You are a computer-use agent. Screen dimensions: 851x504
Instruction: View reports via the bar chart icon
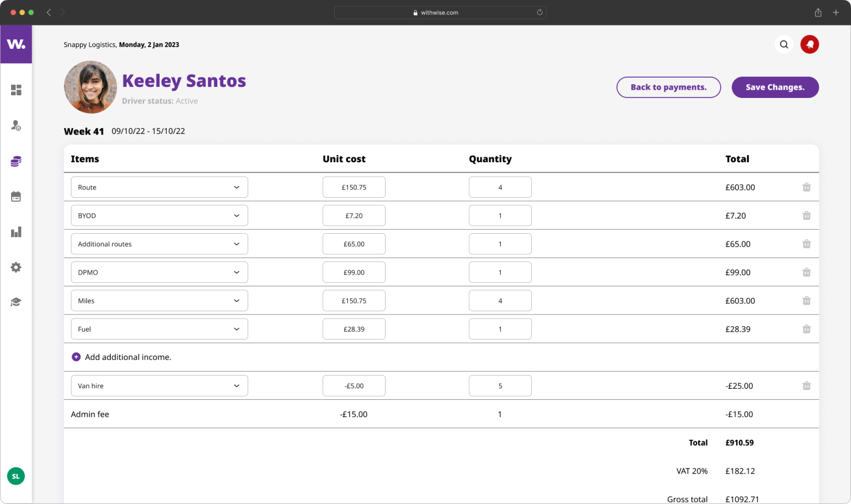pyautogui.click(x=16, y=232)
